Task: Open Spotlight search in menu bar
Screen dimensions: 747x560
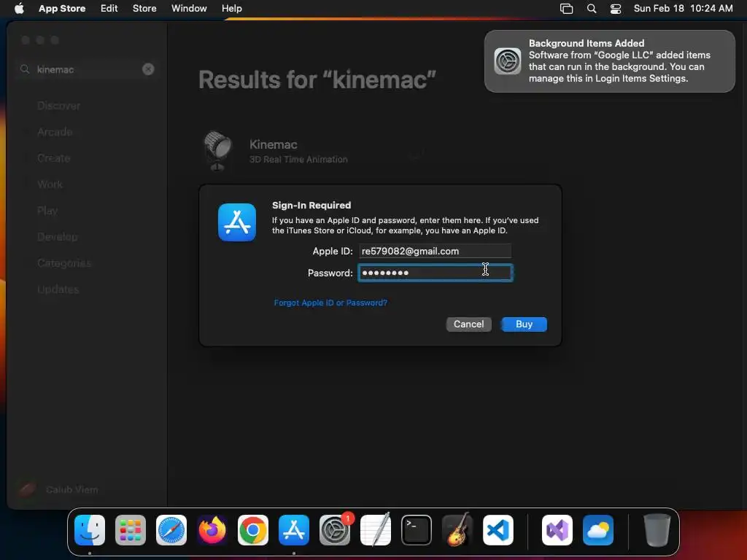Action: [591, 9]
